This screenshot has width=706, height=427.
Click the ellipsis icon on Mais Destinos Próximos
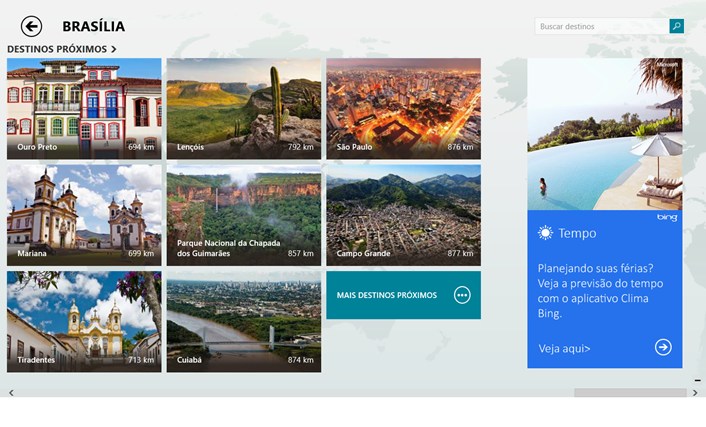[462, 295]
